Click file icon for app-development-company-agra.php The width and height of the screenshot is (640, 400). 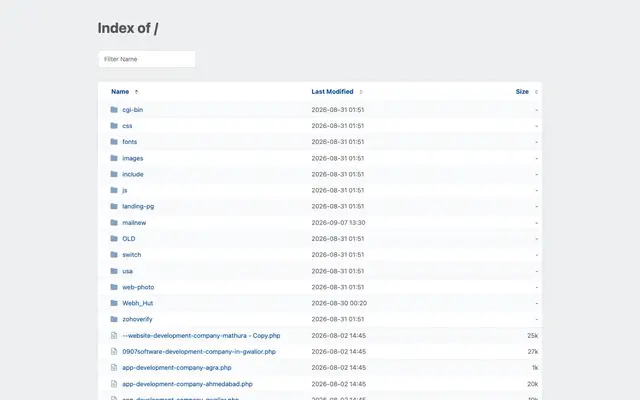[114, 368]
